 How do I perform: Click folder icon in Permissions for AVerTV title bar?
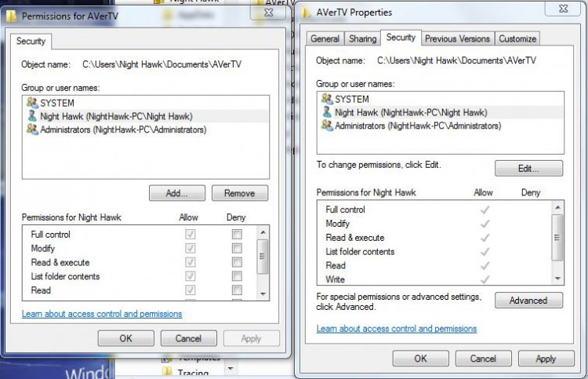coord(11,16)
